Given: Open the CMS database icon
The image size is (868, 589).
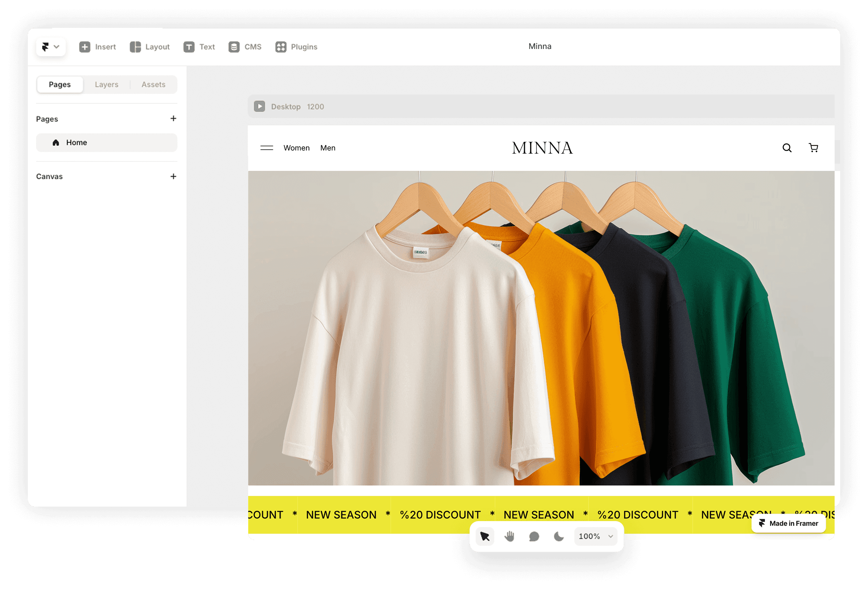Looking at the screenshot, I should tap(234, 47).
